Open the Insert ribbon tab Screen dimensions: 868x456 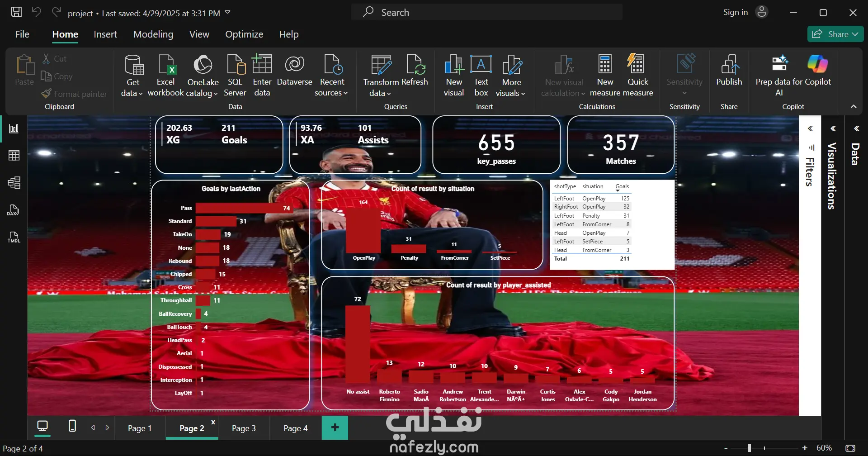coord(105,34)
